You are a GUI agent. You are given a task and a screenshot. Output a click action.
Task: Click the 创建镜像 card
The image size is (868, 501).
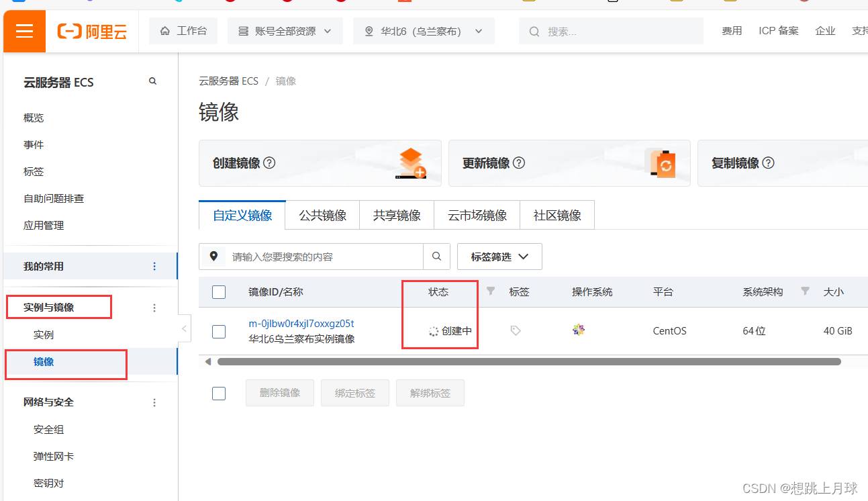[x=320, y=163]
